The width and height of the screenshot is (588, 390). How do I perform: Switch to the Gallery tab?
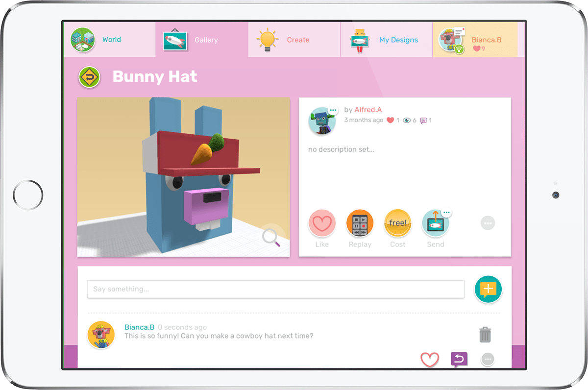pyautogui.click(x=202, y=40)
